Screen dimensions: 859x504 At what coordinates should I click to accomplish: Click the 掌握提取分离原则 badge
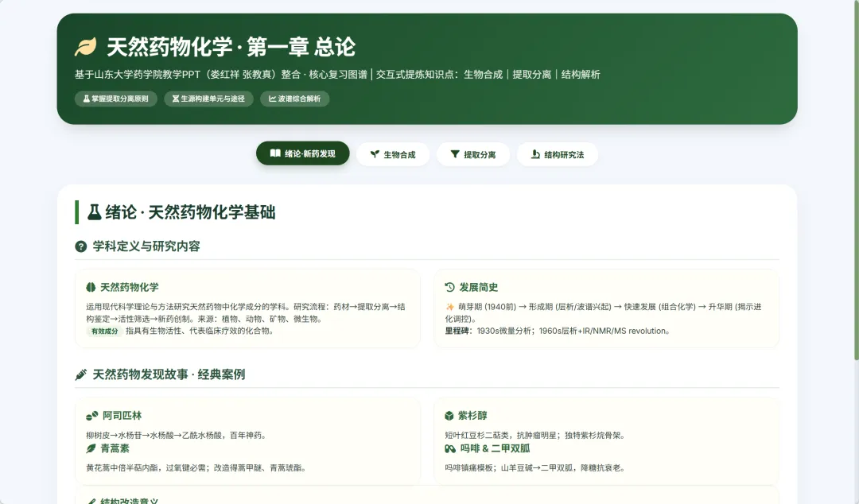pyautogui.click(x=115, y=99)
